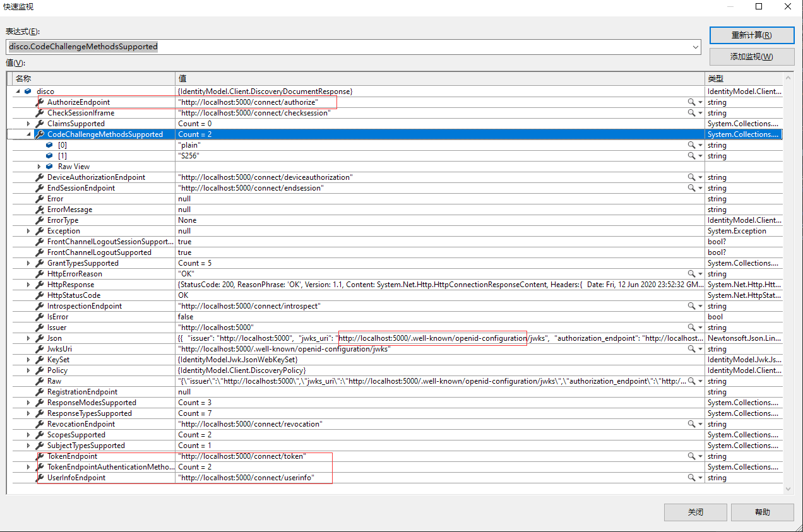Click the 重新计算(R) button to reevaluate
The image size is (803, 532).
[x=752, y=35]
